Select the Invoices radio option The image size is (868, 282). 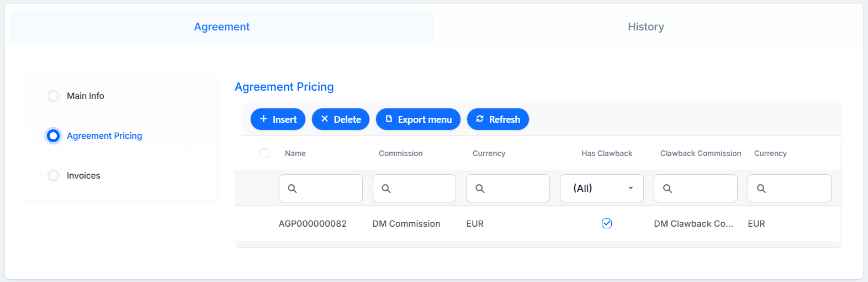54,176
